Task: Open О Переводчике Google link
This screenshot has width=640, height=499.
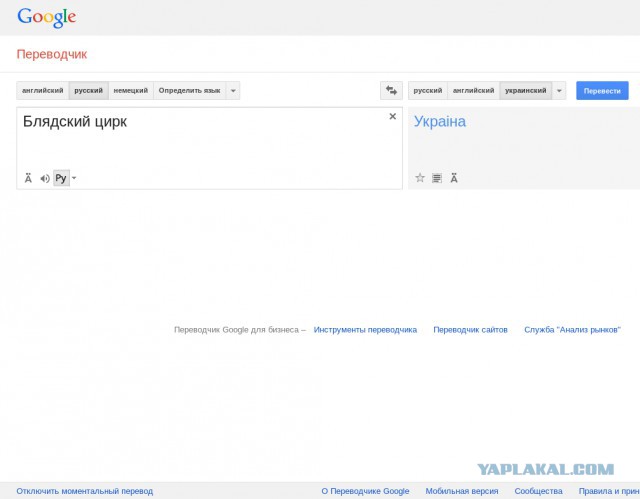Action: [365, 491]
